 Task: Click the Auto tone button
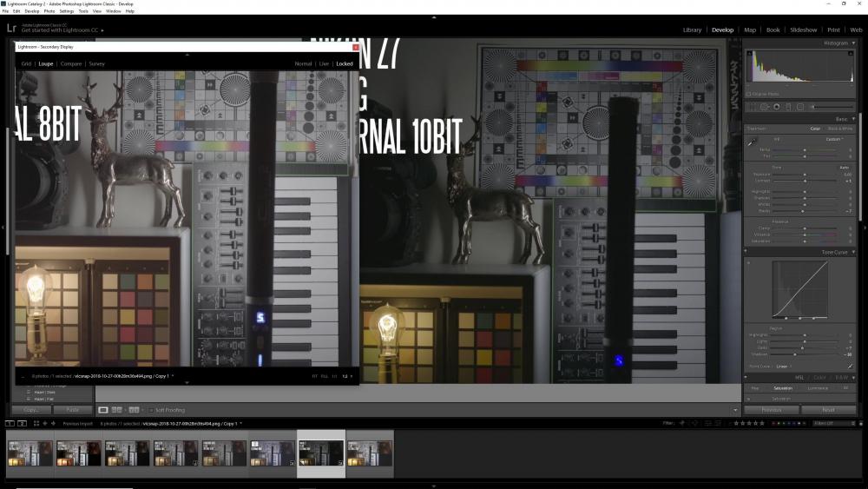coord(845,168)
